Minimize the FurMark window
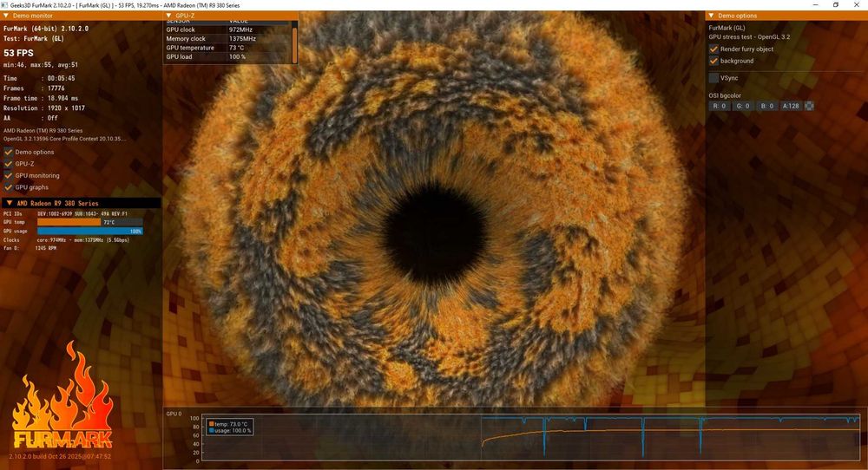The width and height of the screenshot is (868, 470). pyautogui.click(x=815, y=5)
